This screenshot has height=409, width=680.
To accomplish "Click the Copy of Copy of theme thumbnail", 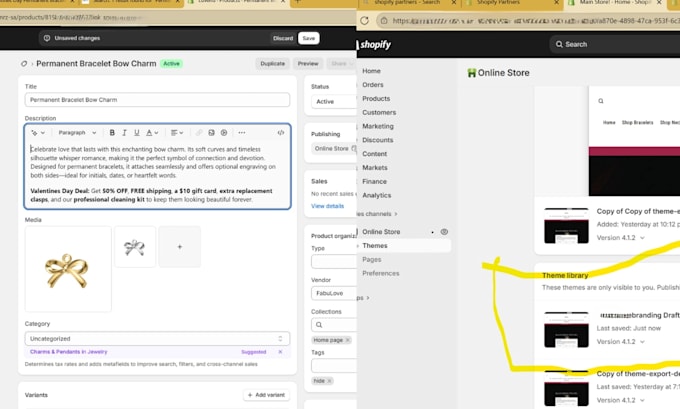I will [x=566, y=226].
